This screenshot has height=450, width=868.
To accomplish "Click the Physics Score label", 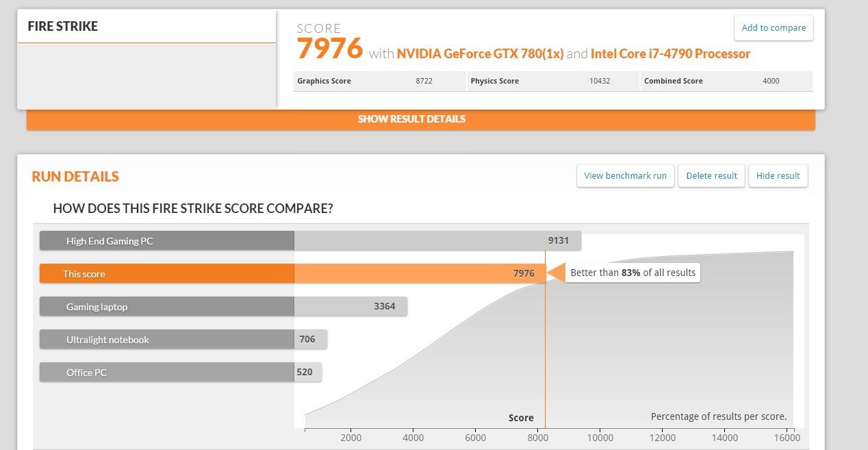I will click(x=494, y=81).
